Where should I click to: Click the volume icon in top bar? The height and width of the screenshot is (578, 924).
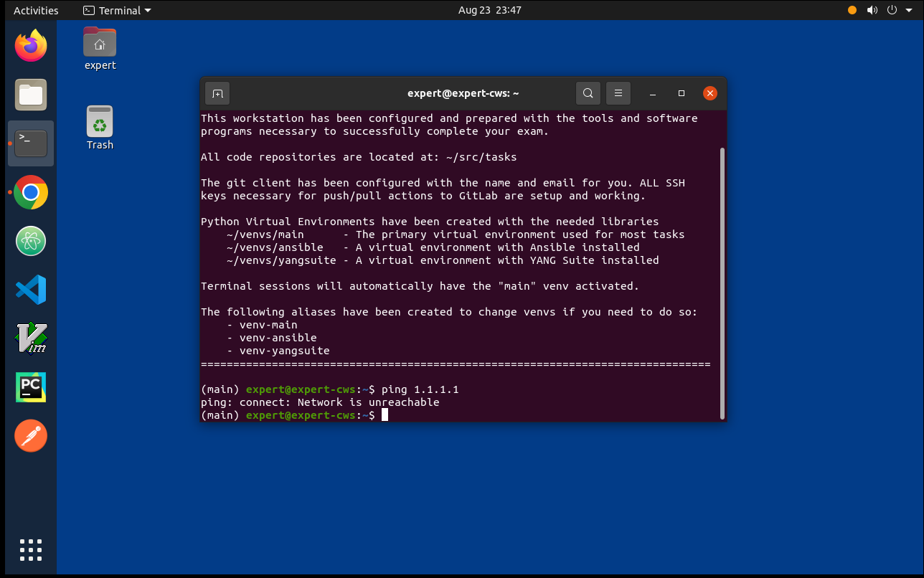click(x=872, y=10)
